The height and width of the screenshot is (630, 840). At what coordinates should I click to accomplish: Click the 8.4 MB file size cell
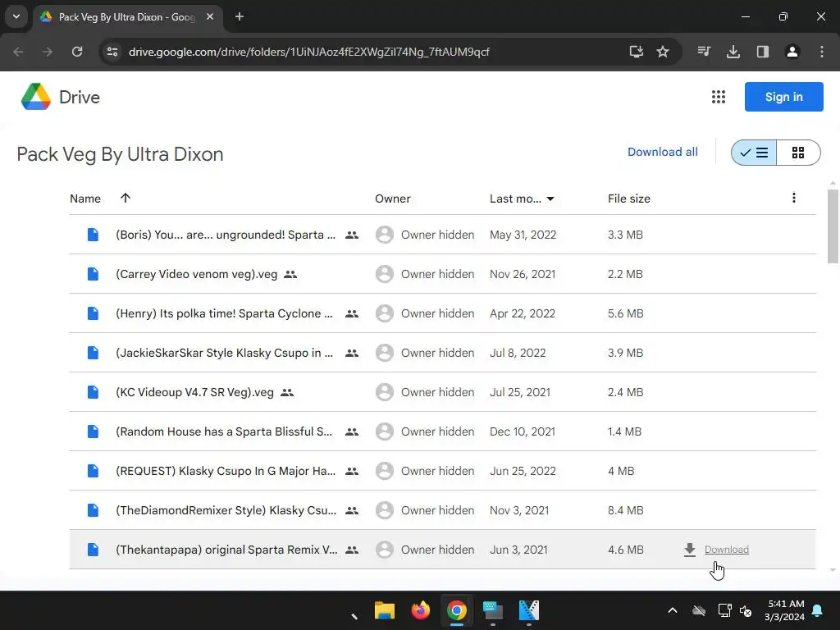(x=625, y=510)
